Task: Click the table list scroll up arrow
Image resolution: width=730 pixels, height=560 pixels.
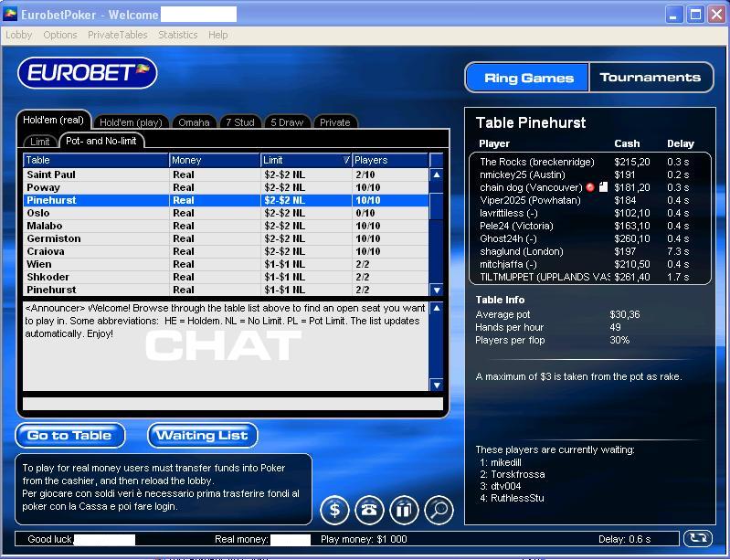Action: click(436, 175)
